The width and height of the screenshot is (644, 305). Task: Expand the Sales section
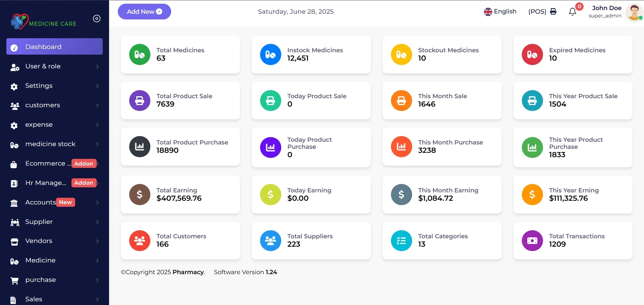pyautogui.click(x=34, y=299)
